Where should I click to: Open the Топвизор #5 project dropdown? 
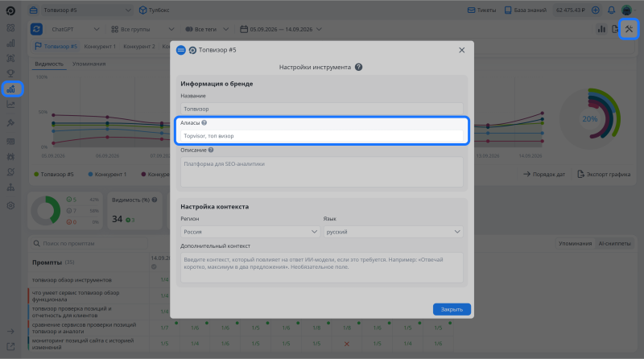(87, 10)
